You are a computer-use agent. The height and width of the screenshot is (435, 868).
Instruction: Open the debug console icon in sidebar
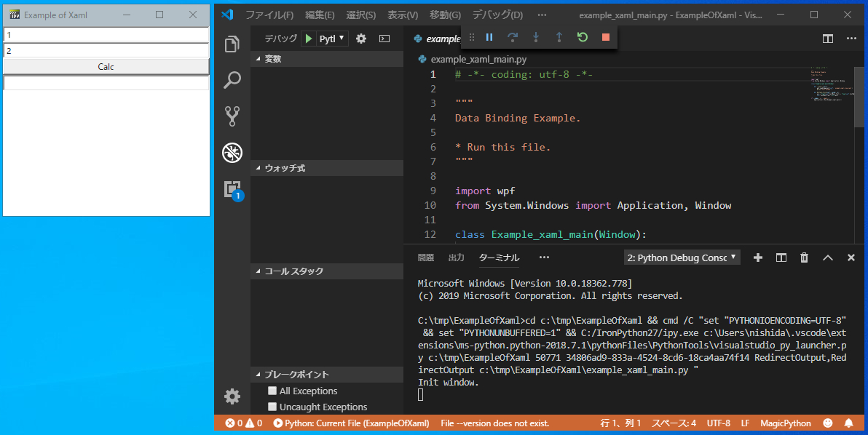point(384,39)
